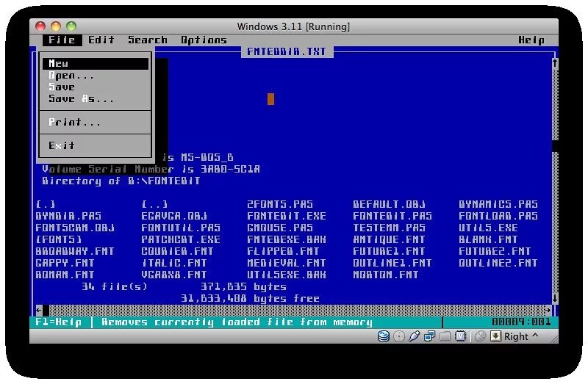The width and height of the screenshot is (588, 384).
Task: Click the FNTEDDIR.TXT title label
Action: [x=287, y=51]
